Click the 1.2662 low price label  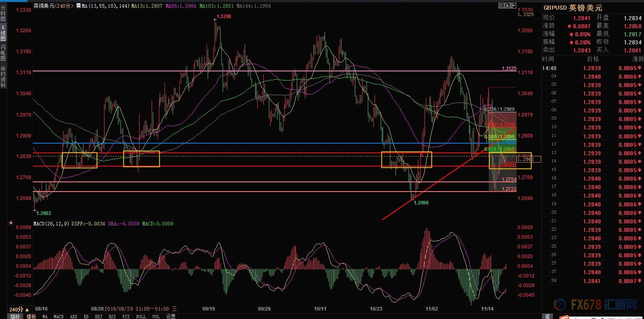44,213
